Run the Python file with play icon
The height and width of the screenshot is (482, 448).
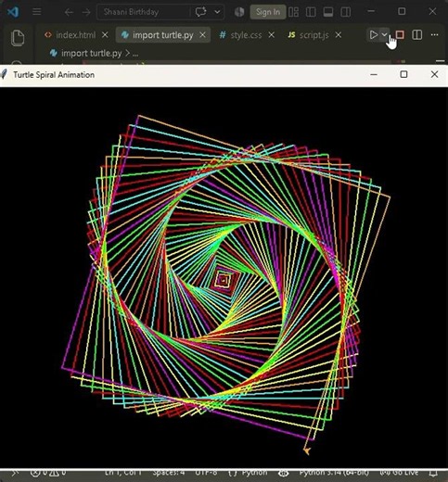click(x=373, y=34)
